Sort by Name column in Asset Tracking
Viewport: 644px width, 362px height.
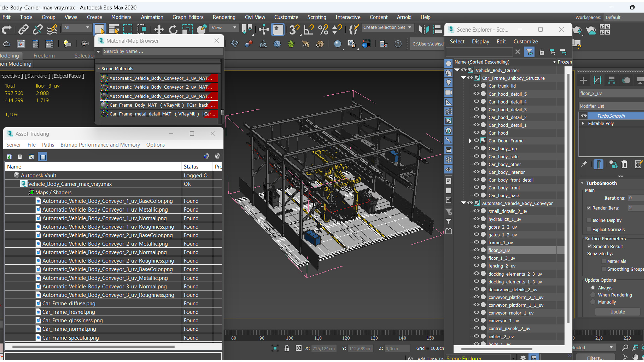pos(93,167)
